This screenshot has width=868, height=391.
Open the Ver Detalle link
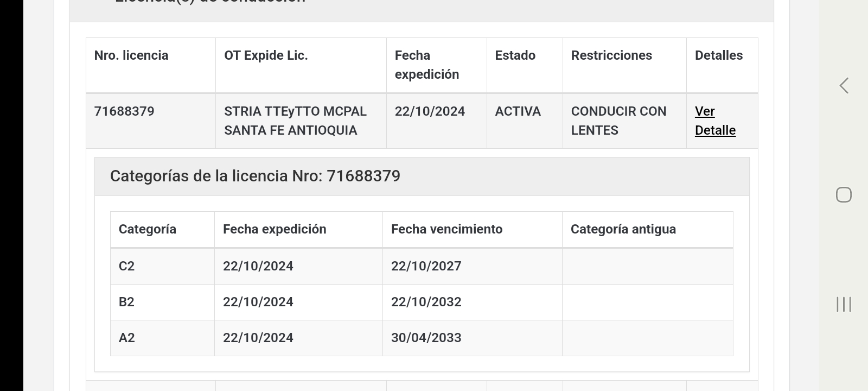pyautogui.click(x=715, y=121)
